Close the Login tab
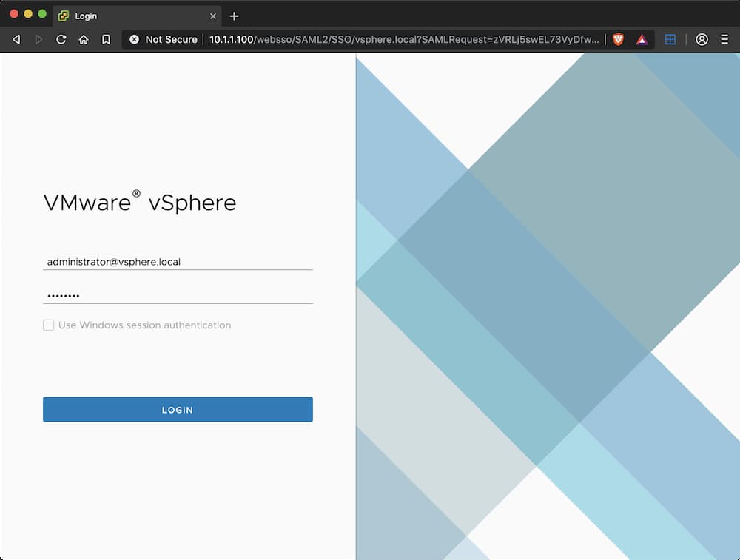Screen dimensions: 740x560 point(213,16)
